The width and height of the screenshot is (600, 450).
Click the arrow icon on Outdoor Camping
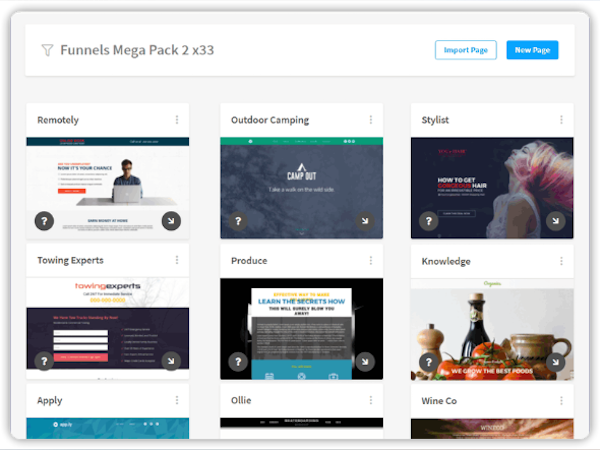(x=365, y=221)
